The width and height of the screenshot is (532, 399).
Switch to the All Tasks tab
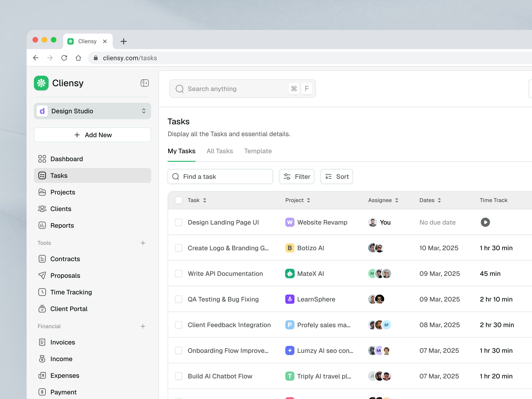point(220,151)
